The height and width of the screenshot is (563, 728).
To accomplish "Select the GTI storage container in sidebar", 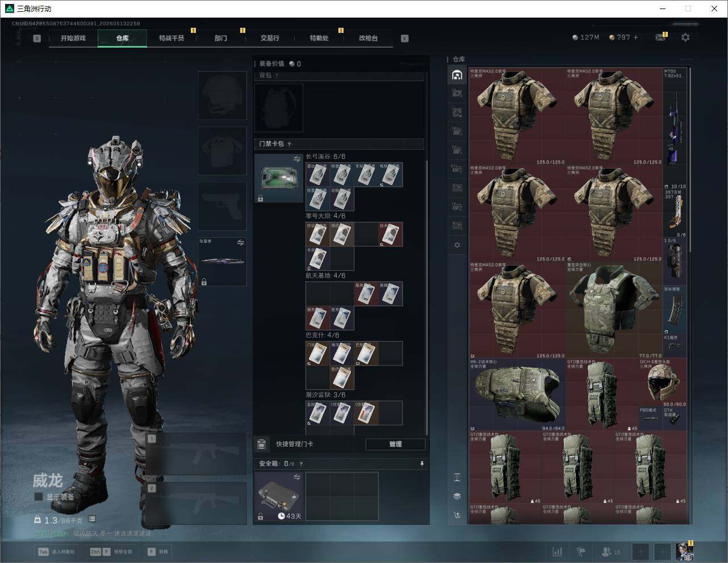I will click(x=457, y=169).
